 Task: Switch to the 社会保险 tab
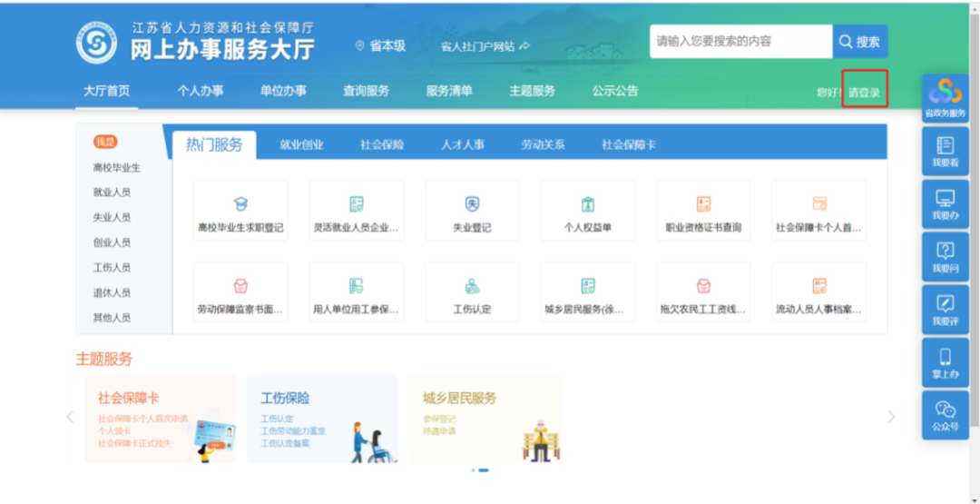pyautogui.click(x=382, y=145)
